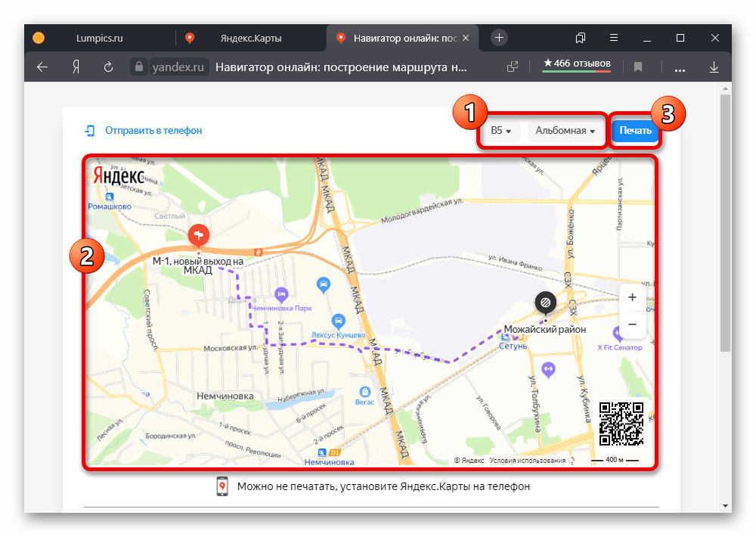Open the Альбомная orientation dropdown
This screenshot has width=756, height=537.
click(565, 130)
